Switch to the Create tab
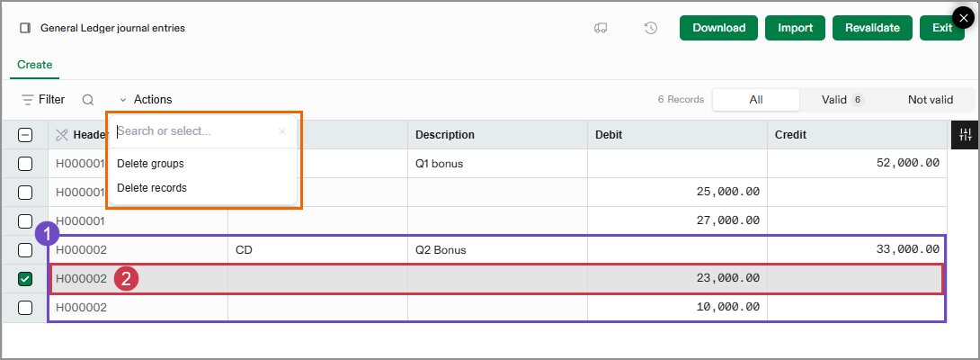Image resolution: width=980 pixels, height=360 pixels. 35,65
